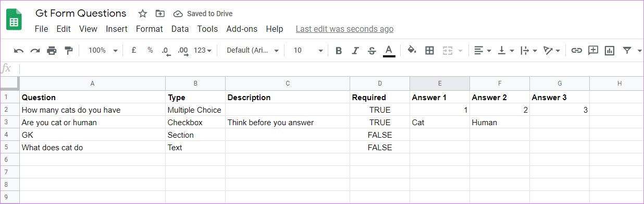Insert chart from toolbar icon

point(610,51)
